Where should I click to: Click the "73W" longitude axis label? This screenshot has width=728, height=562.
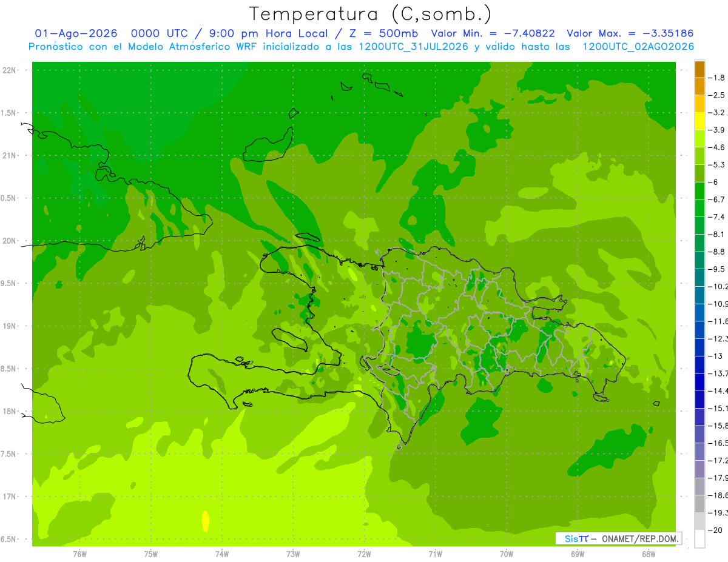(293, 554)
